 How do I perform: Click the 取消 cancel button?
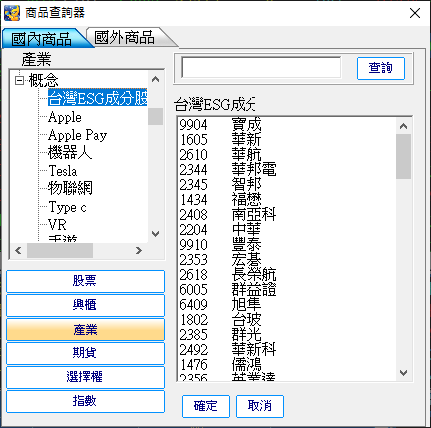click(260, 406)
